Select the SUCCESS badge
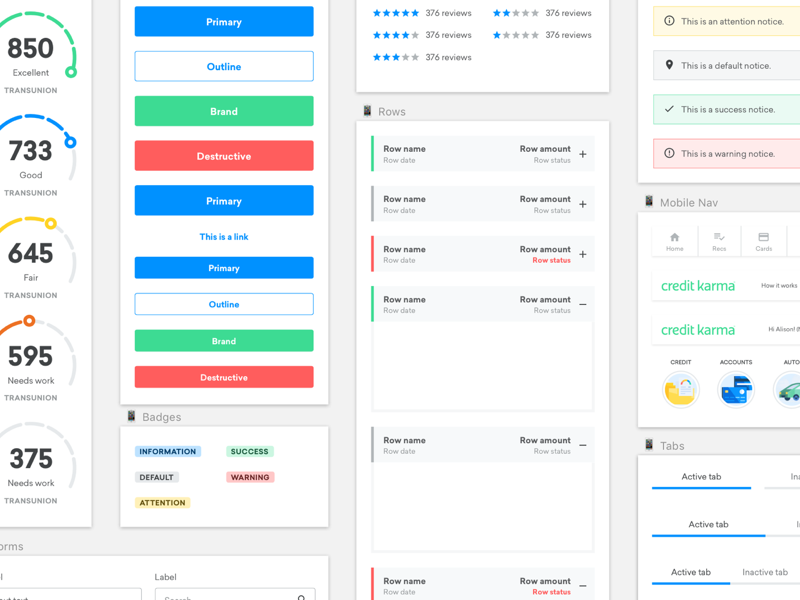The width and height of the screenshot is (800, 600). click(x=249, y=452)
